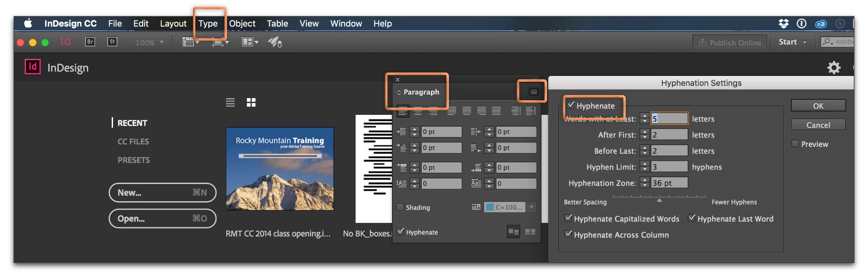Image resolution: width=868 pixels, height=279 pixels.
Task: Click the Right Indent icon
Action: pos(476,132)
